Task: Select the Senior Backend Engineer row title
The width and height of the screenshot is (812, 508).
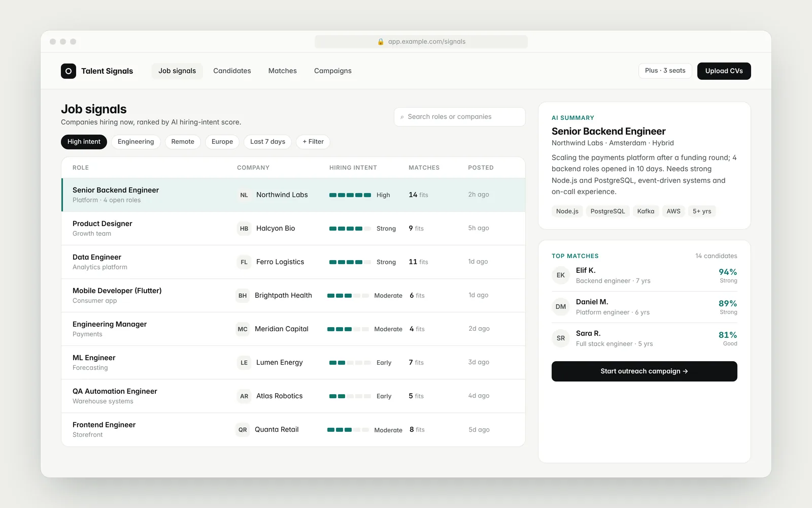Action: pyautogui.click(x=116, y=190)
